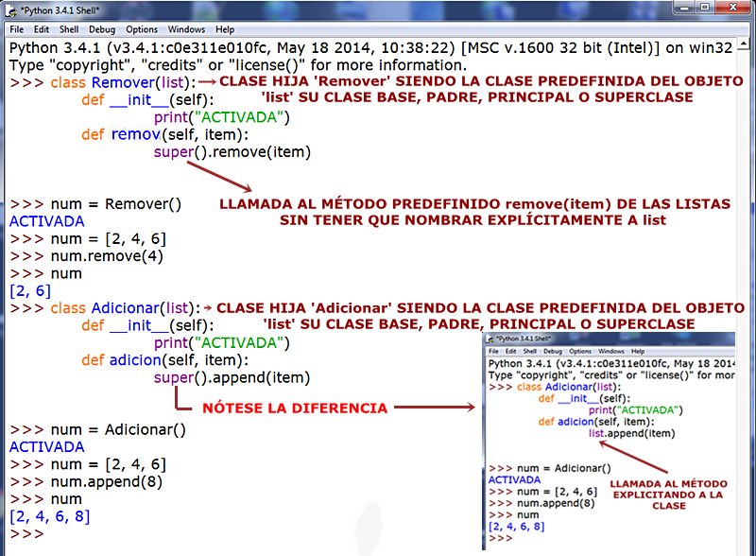The image size is (756, 556).
Task: Open the inset window's Edit menu
Action: [x=511, y=350]
